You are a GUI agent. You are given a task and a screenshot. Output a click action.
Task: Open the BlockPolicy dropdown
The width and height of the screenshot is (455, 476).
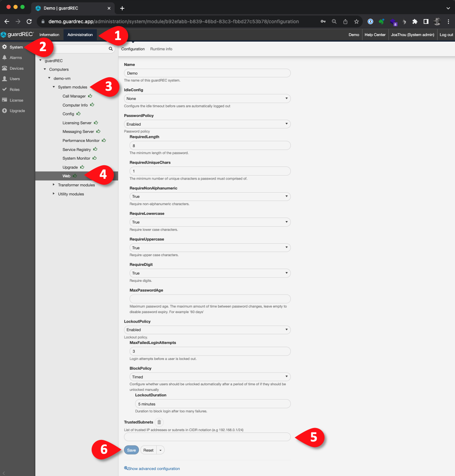pyautogui.click(x=210, y=377)
